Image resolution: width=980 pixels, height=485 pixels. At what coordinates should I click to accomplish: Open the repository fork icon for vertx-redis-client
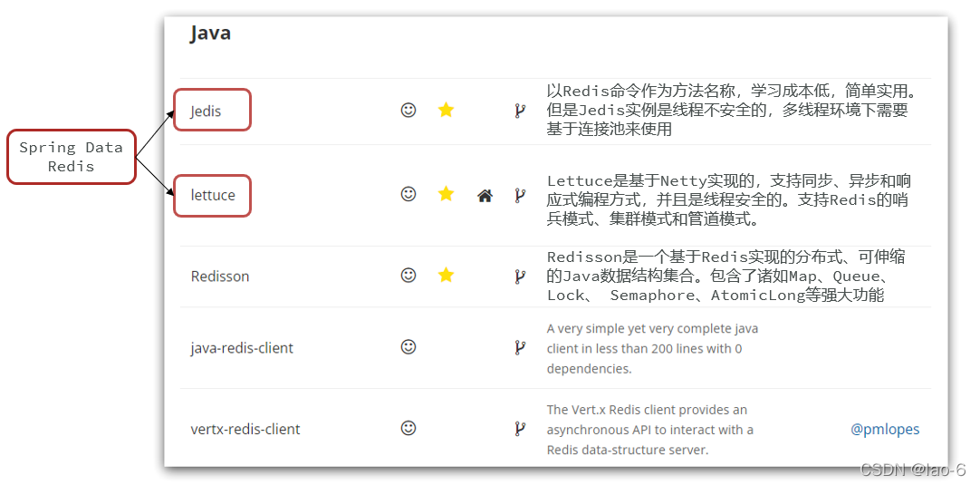click(520, 429)
